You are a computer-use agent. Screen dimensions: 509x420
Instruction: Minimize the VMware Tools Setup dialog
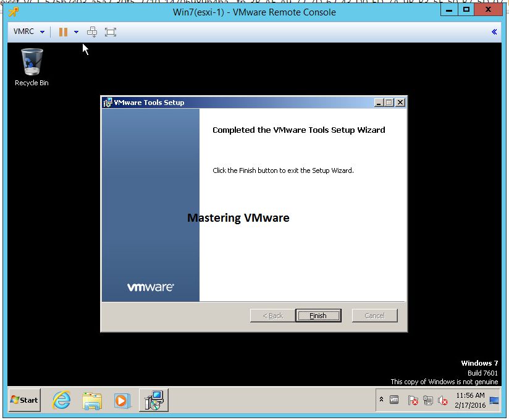pos(379,103)
